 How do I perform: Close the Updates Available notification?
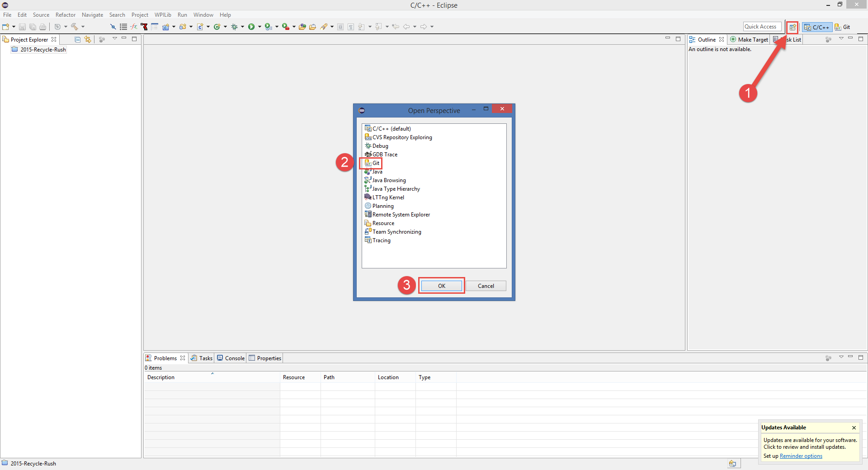click(854, 428)
